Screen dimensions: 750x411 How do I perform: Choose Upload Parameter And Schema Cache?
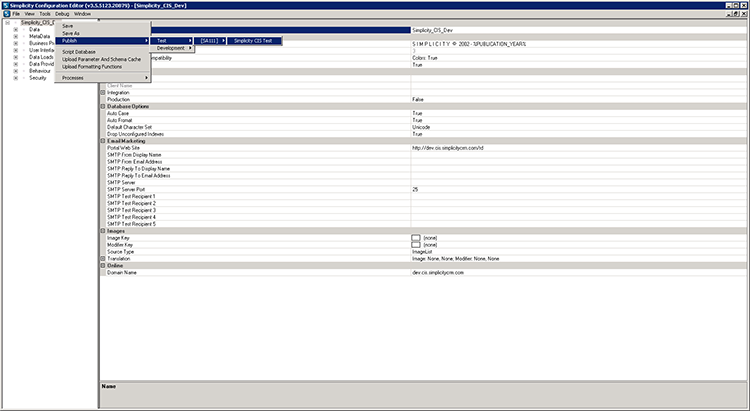[x=103, y=59]
